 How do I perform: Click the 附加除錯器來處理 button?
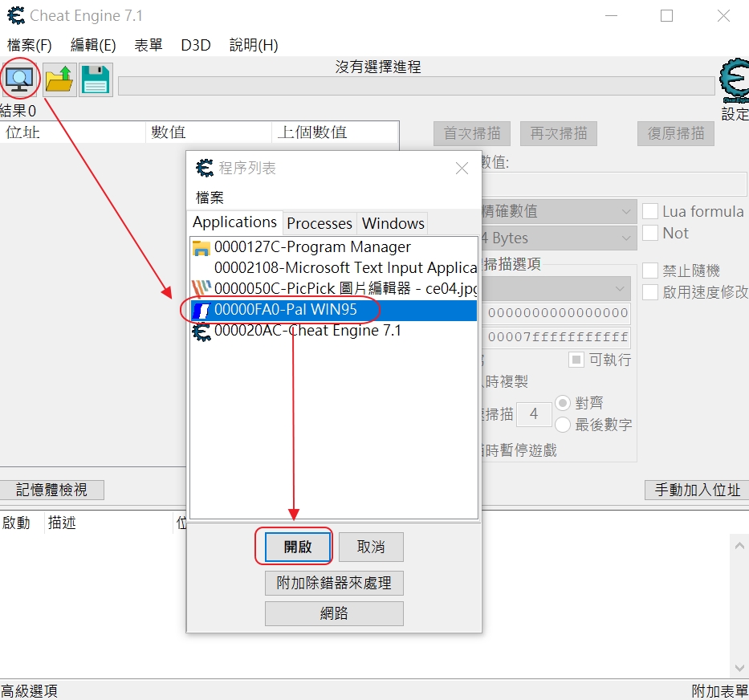[x=334, y=583]
